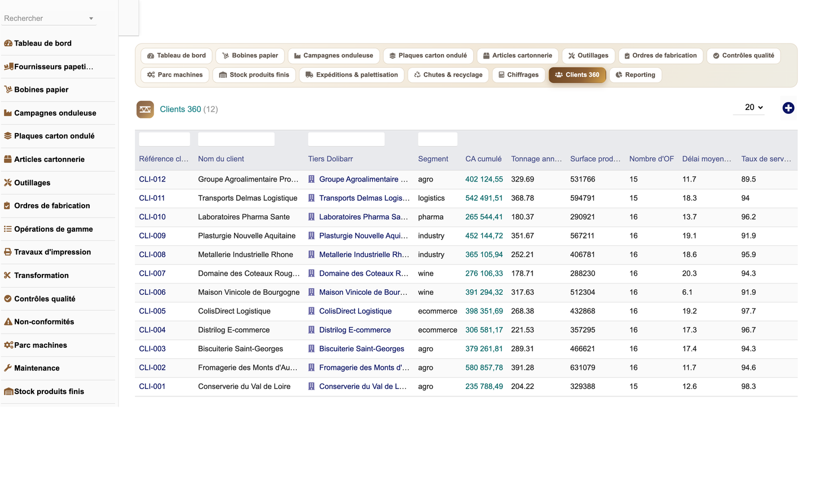
Task: Open the Fromagerie des Monts d'… tiers link
Action: coord(364,368)
